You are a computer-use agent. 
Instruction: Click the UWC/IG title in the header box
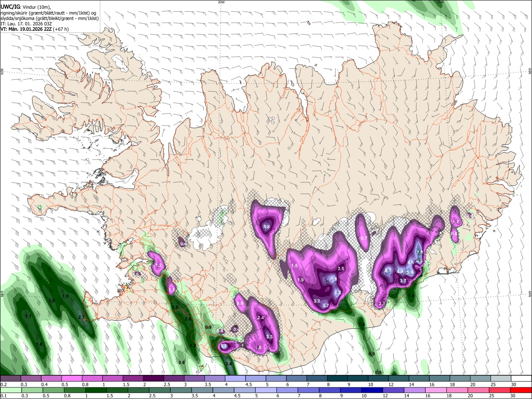[10, 7]
